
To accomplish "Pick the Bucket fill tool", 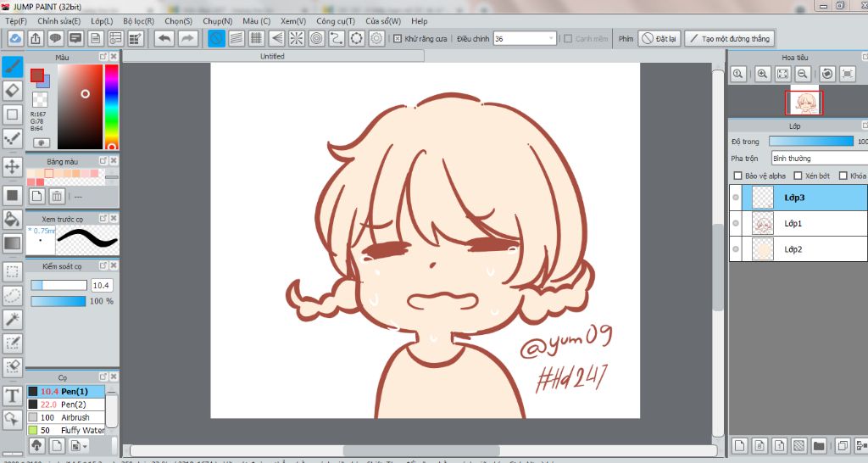I will (x=12, y=219).
